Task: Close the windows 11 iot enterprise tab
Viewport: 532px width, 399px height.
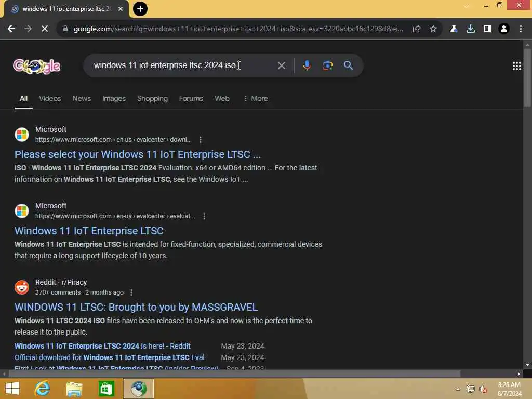Action: (121, 9)
